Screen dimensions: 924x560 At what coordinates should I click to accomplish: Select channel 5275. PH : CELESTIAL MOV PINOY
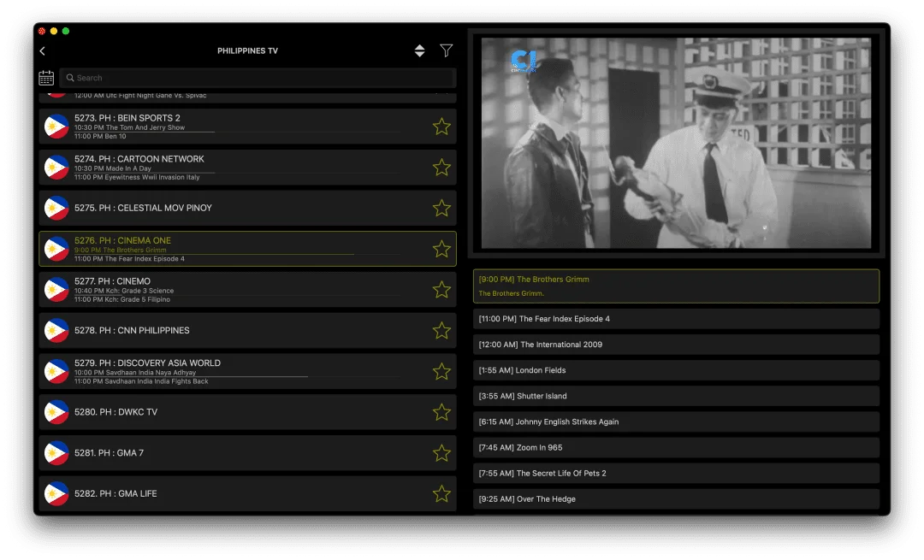point(247,208)
